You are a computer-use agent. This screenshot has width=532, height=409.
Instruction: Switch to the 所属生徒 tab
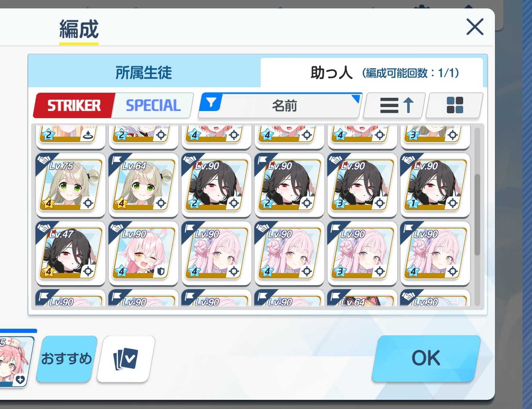144,73
